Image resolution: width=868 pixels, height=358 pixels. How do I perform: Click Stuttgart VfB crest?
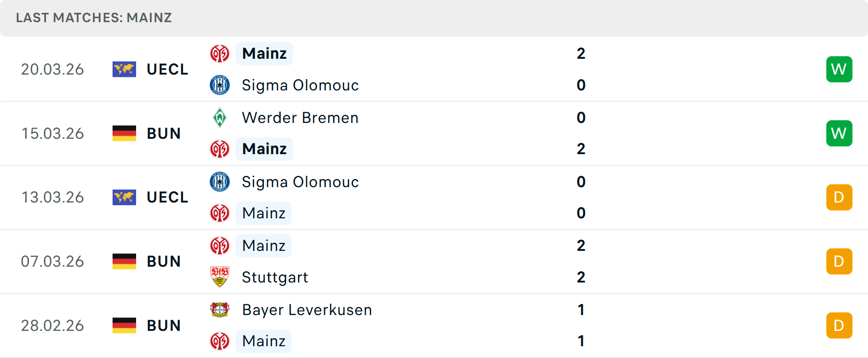click(x=220, y=277)
